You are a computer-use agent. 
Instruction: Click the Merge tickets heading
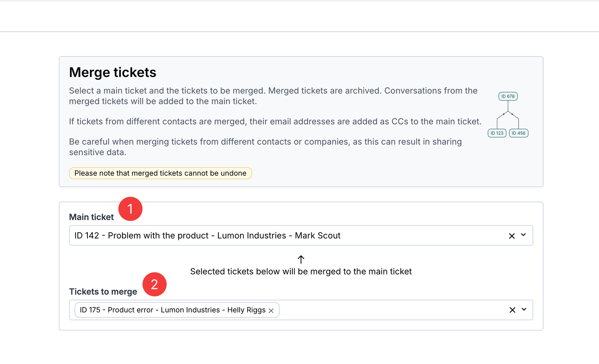click(x=113, y=72)
